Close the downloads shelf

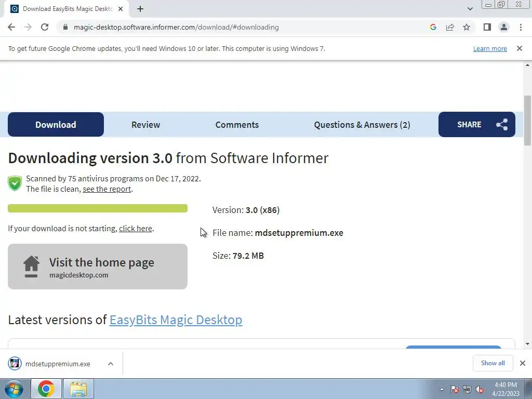523,363
